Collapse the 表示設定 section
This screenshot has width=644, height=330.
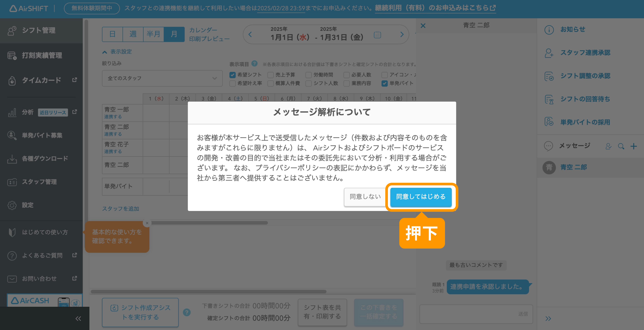[x=117, y=52]
